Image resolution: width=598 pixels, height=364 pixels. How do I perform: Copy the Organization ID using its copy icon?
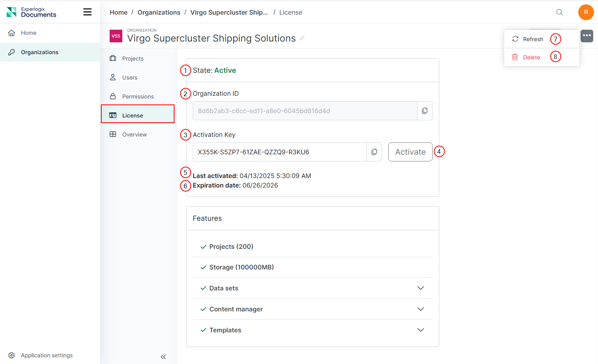[425, 111]
